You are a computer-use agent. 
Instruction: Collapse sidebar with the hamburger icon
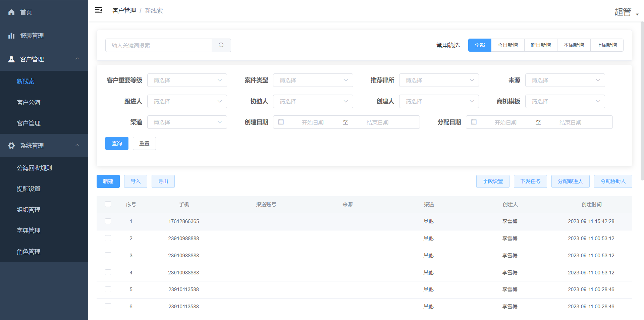pos(98,10)
